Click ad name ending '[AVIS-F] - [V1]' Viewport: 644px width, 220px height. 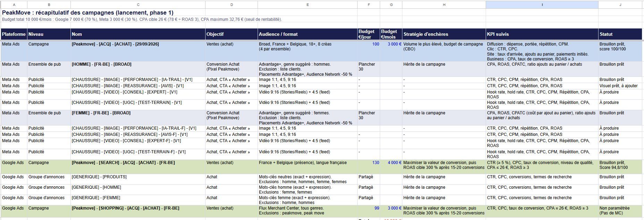point(129,135)
